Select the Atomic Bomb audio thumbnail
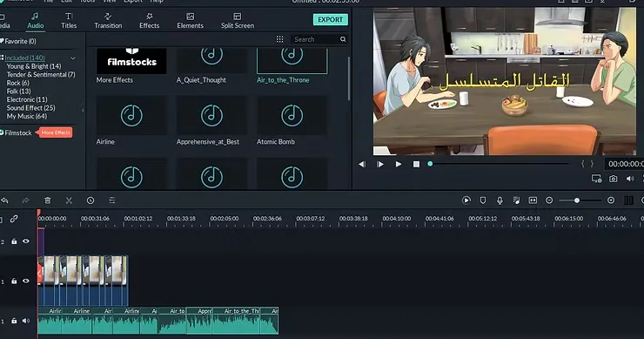Viewport: 644px width, 339px height. [292, 115]
